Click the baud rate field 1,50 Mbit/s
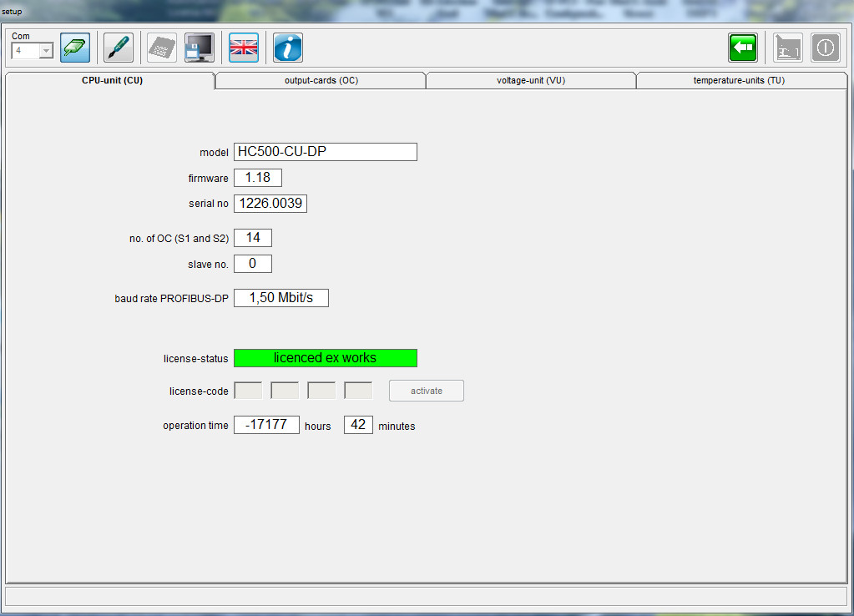Screen dimensions: 854x616 (x=281, y=298)
